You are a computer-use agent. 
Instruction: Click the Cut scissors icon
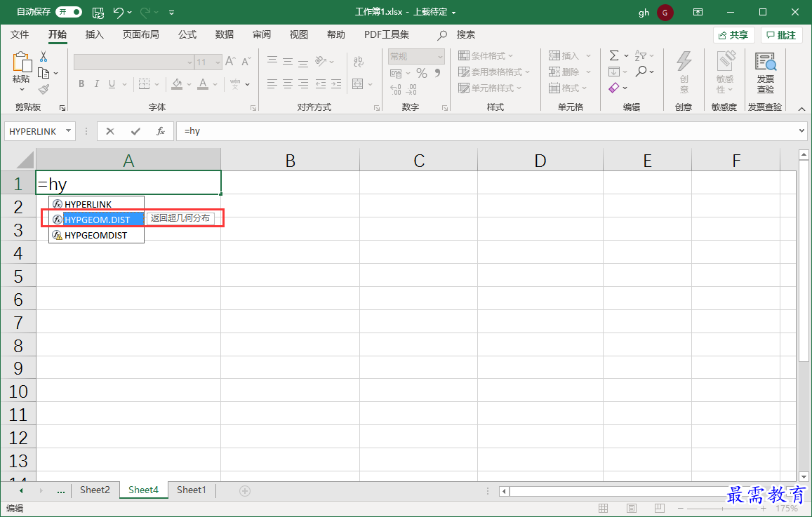click(44, 56)
